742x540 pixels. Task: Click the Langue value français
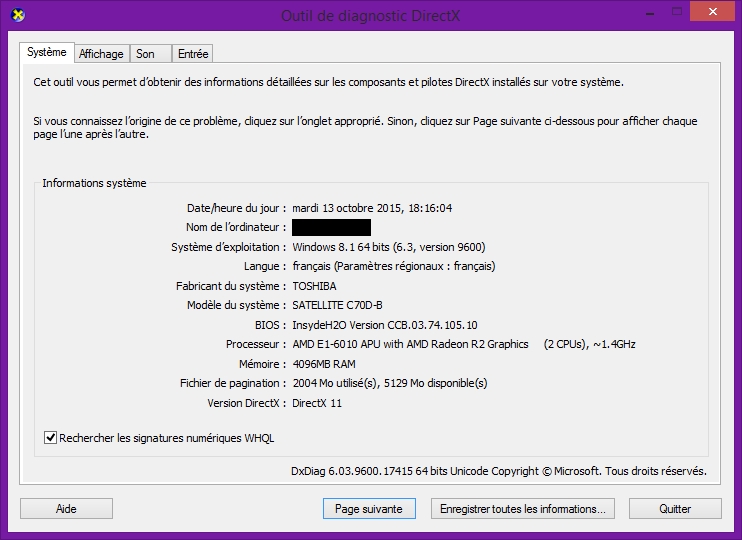(x=394, y=266)
